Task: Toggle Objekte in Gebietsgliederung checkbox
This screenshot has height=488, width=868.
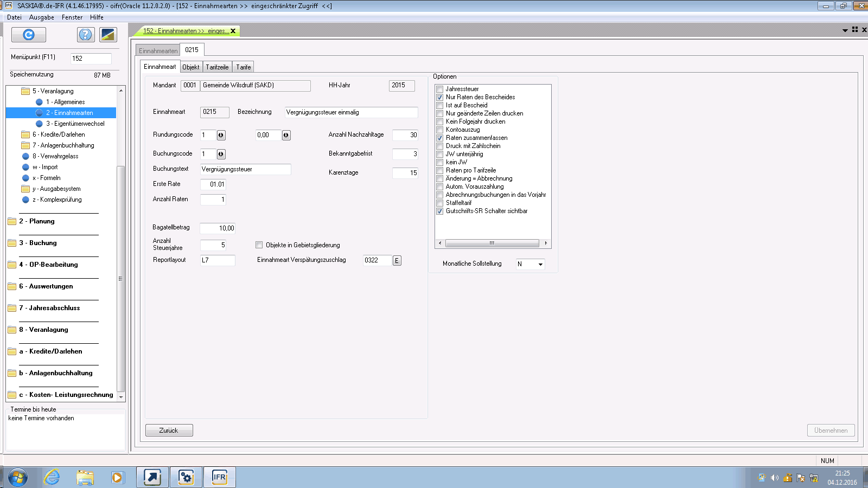Action: pyautogui.click(x=259, y=245)
